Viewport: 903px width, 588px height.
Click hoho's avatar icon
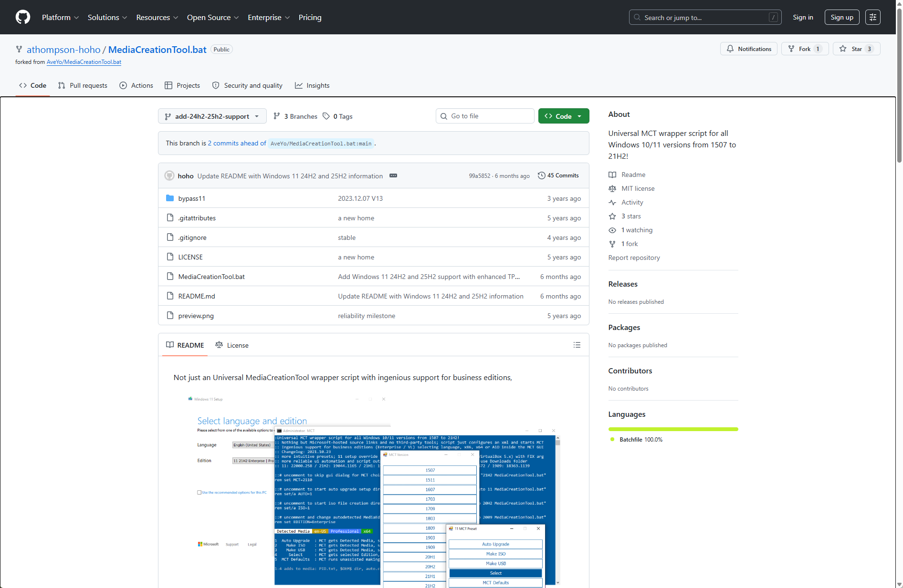169,175
